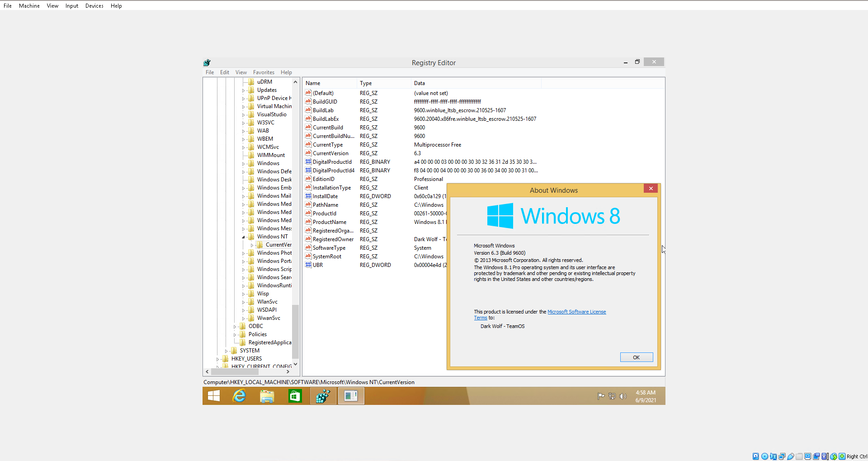Select the (Default) string value icon
The width and height of the screenshot is (868, 461).
(308, 93)
